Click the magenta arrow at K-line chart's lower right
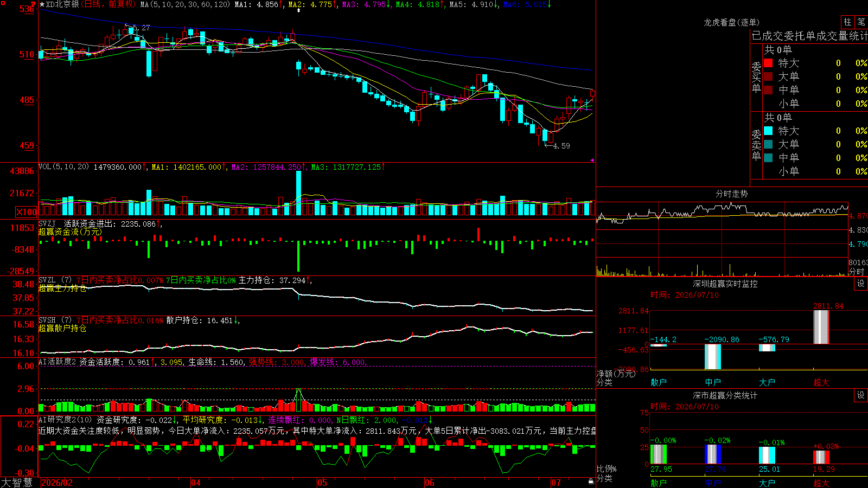Viewport: 868px width, 488px height. pyautogui.click(x=592, y=160)
